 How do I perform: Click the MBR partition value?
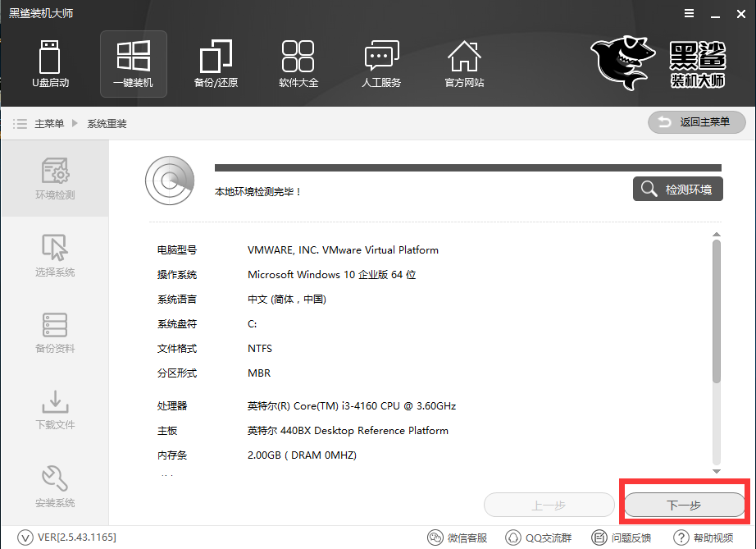coord(259,373)
